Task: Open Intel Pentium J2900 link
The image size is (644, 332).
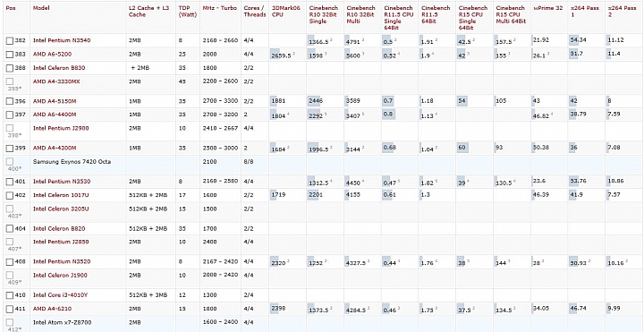Action: point(61,128)
